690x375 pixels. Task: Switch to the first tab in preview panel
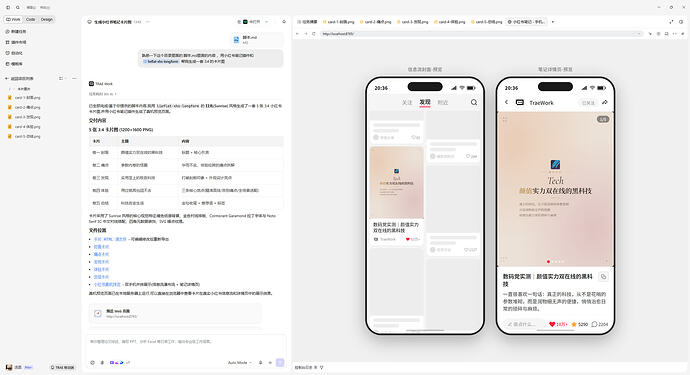(308, 22)
